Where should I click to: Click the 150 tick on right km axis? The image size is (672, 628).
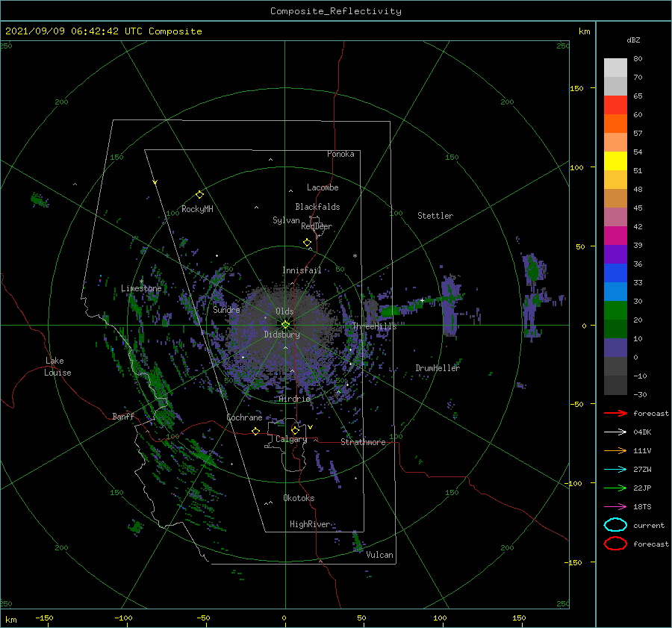576,88
